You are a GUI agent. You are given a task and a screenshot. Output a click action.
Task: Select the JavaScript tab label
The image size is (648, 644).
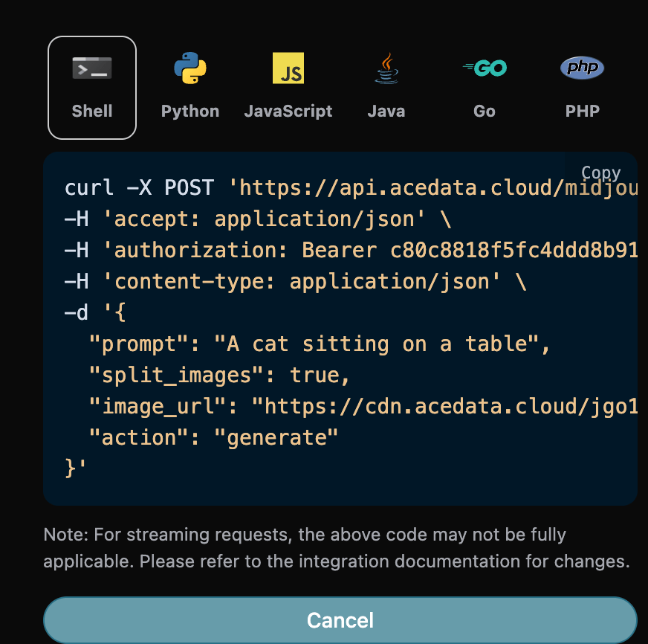pos(288,112)
